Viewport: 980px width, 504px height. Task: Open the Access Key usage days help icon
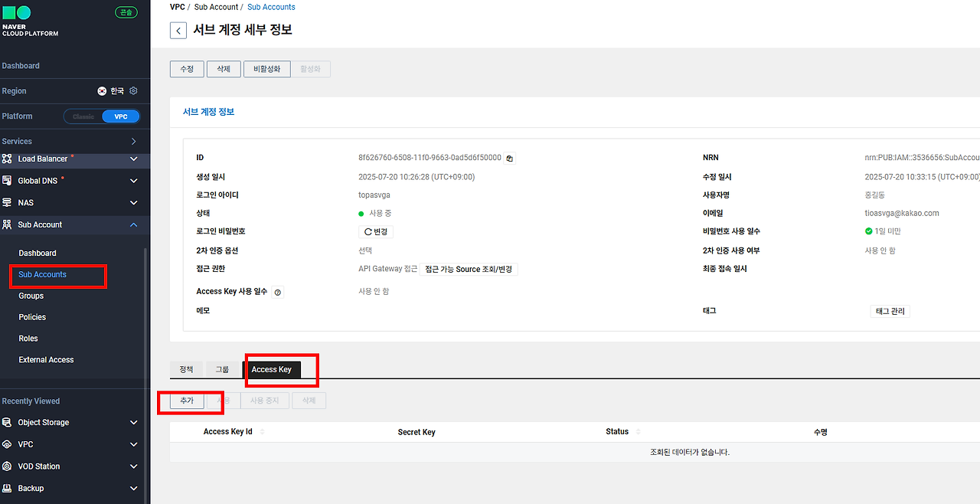click(x=277, y=292)
